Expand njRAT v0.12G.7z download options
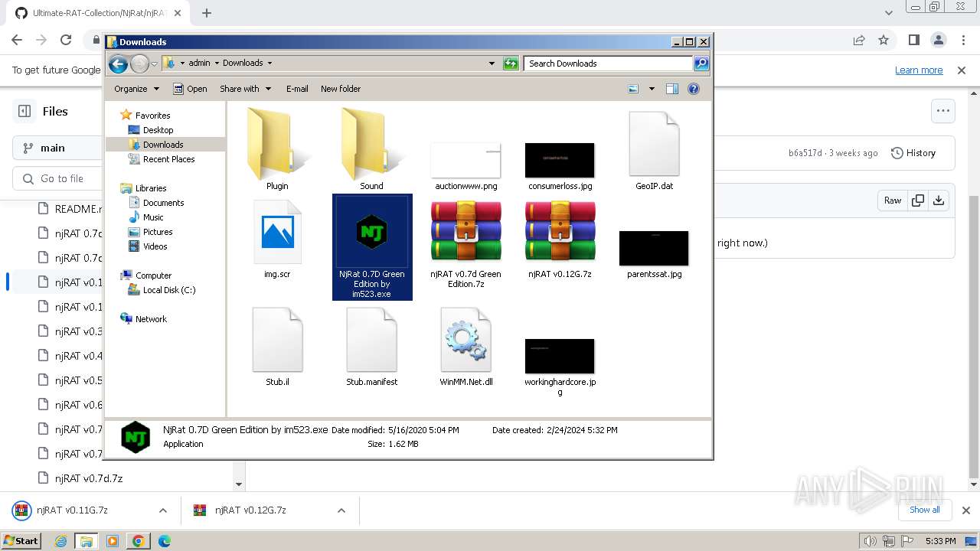The width and height of the screenshot is (980, 551). (341, 510)
